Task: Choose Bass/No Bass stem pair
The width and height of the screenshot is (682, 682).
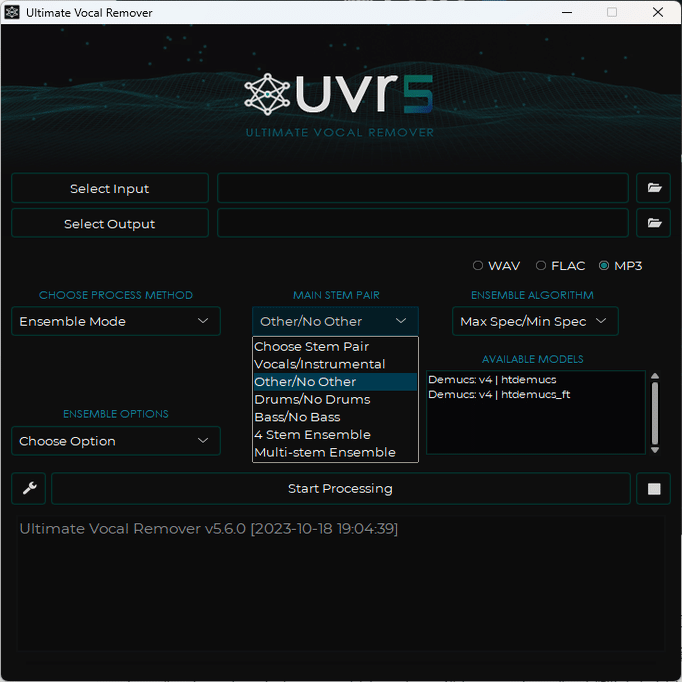Action: click(x=335, y=417)
